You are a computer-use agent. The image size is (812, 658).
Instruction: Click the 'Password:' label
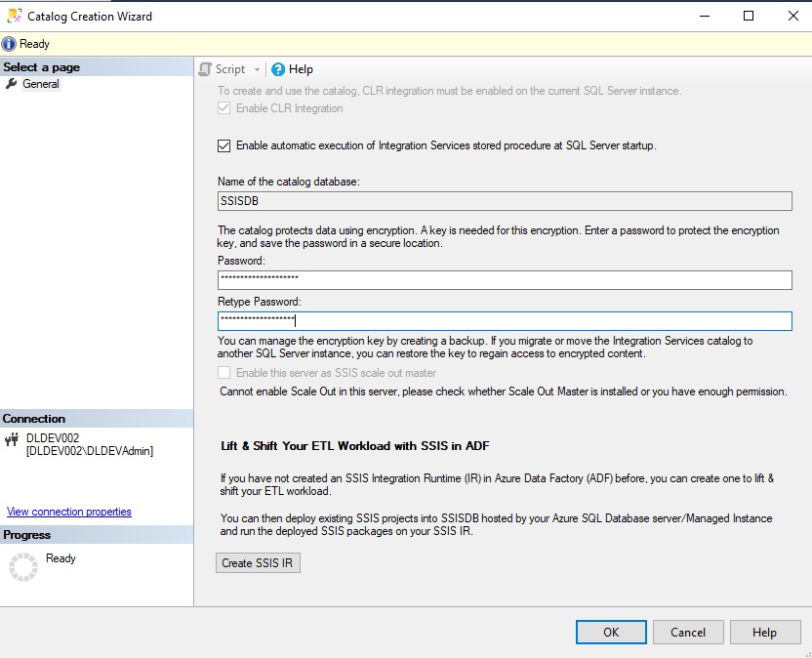pos(241,261)
